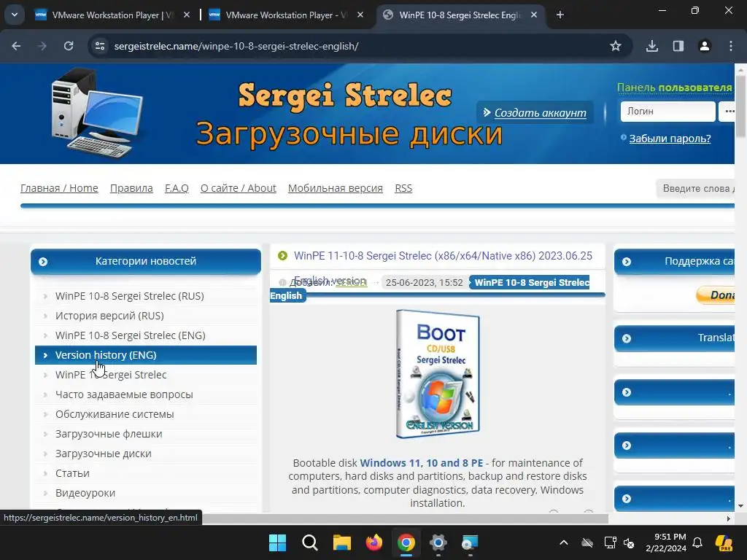
Task: Launch Firefox from the taskbar
Action: 374,542
